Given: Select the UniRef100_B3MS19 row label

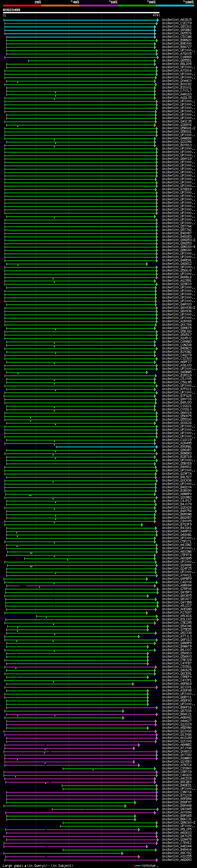Looking at the screenshot, I should pyautogui.click(x=177, y=375).
